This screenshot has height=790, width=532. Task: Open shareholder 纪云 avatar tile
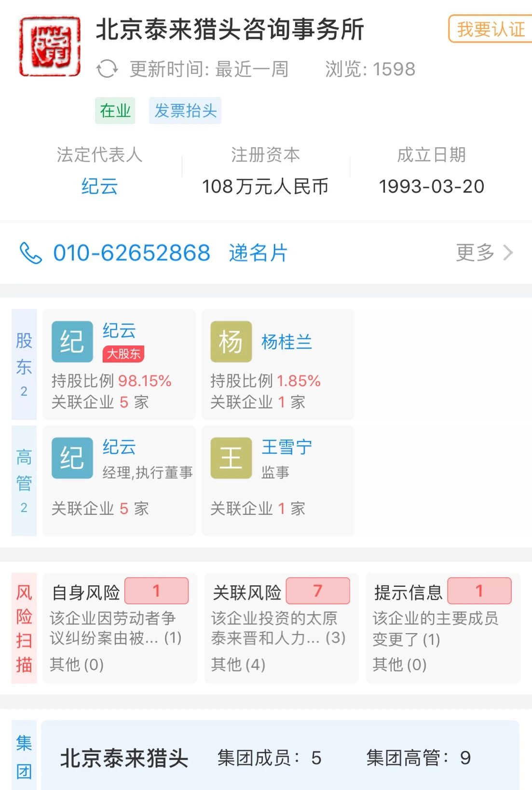pyautogui.click(x=72, y=342)
